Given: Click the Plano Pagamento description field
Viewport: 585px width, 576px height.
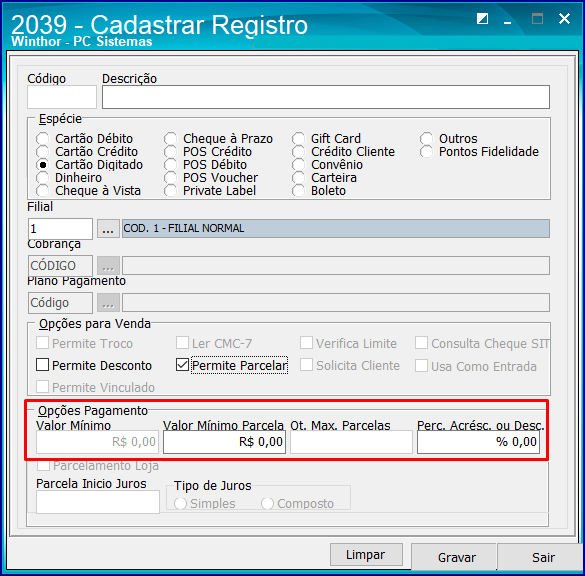Looking at the screenshot, I should point(336,303).
